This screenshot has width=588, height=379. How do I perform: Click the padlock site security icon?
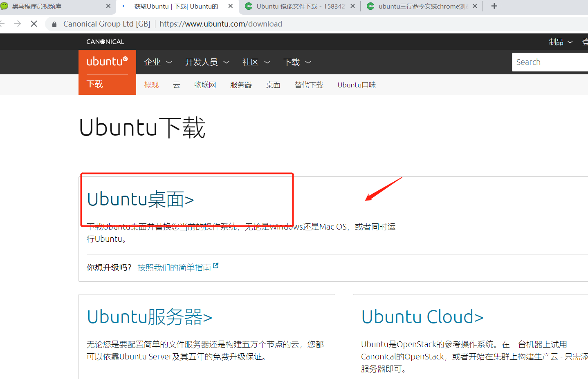(54, 24)
